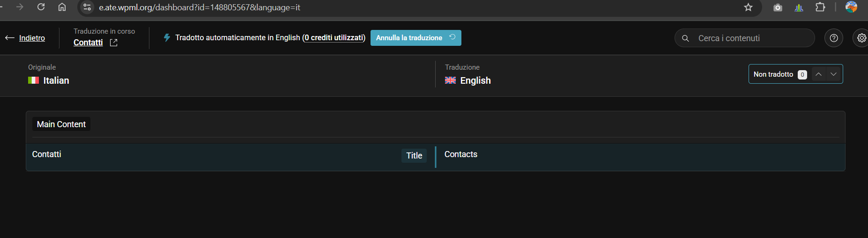This screenshot has width=868, height=238.
Task: Open the browser home page icon
Action: 62,7
